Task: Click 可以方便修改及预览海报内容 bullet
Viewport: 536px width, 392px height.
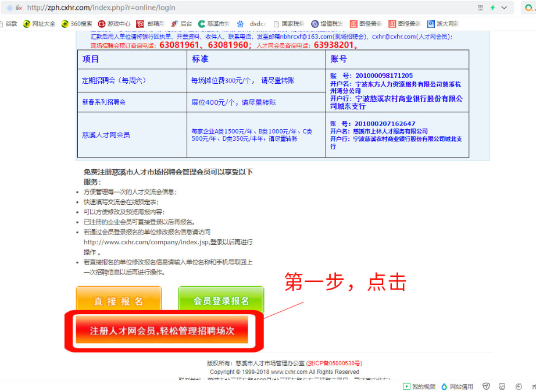Action: coord(124,212)
